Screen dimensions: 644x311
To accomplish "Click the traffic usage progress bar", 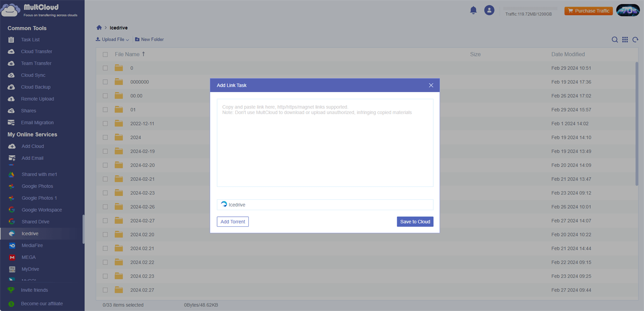I will pyautogui.click(x=530, y=8).
